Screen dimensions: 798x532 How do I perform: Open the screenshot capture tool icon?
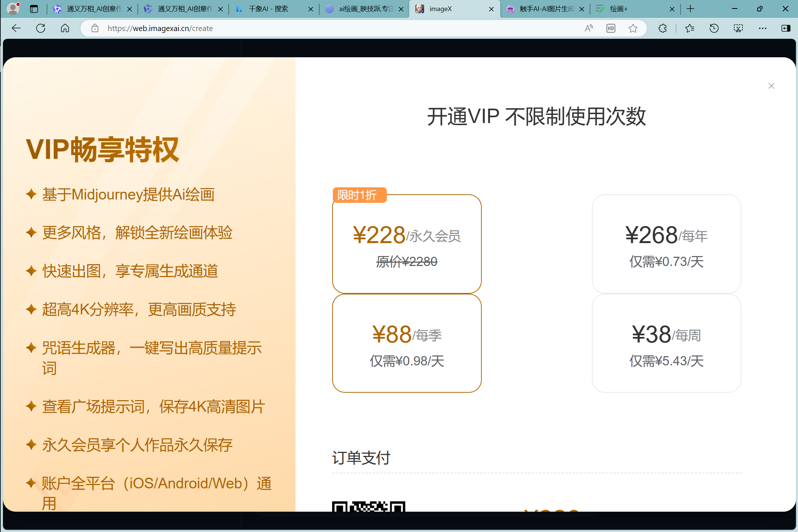(738, 28)
